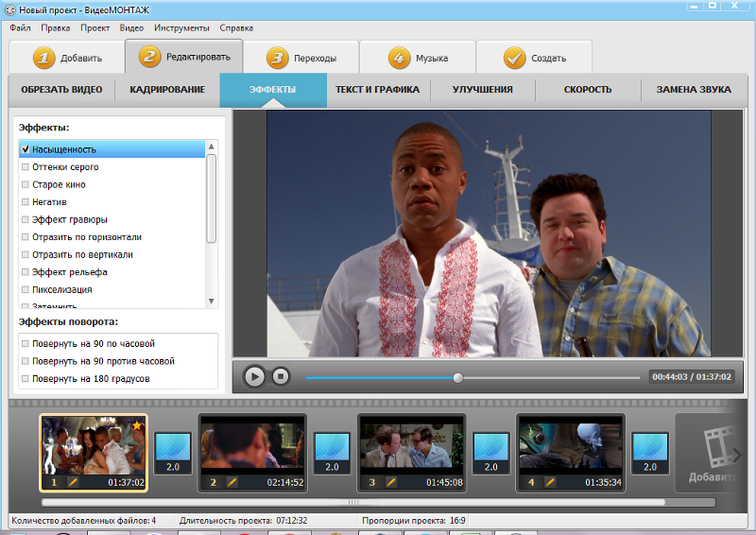Select clip 1 thumbnail in timeline
The width and height of the screenshot is (756, 535).
[x=94, y=453]
